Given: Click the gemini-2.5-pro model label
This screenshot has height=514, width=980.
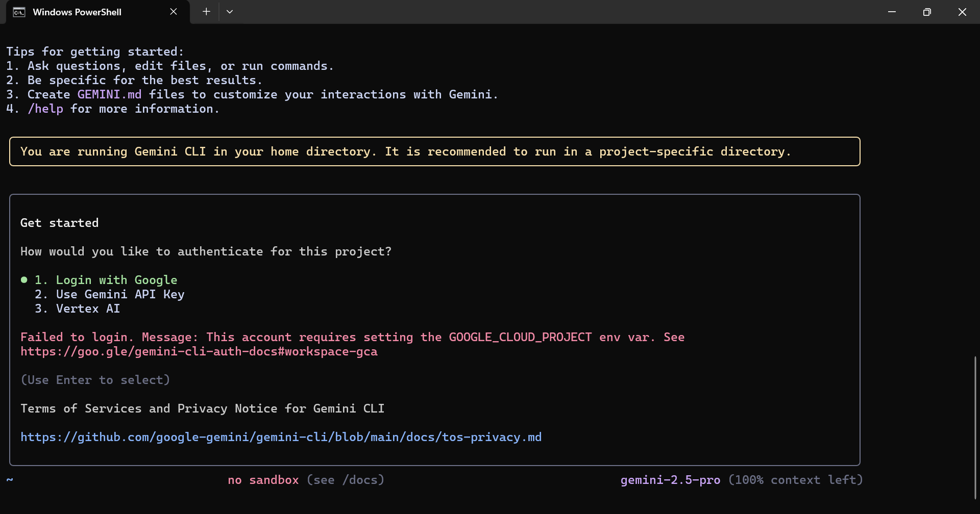Looking at the screenshot, I should click(670, 480).
